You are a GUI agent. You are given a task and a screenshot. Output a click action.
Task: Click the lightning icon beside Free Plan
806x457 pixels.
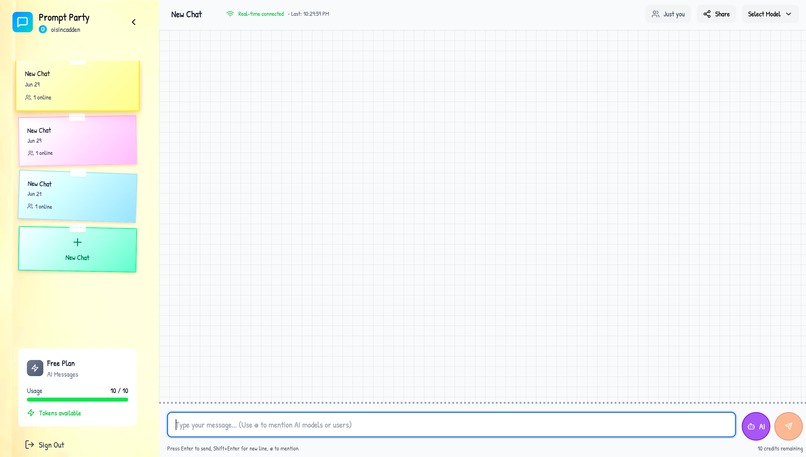pos(35,368)
